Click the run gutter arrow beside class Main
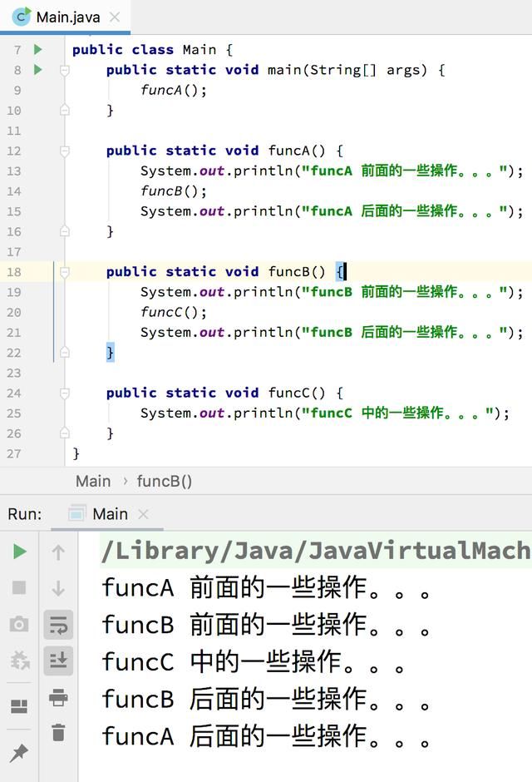Screen dimensions: 532x782 coord(38,49)
